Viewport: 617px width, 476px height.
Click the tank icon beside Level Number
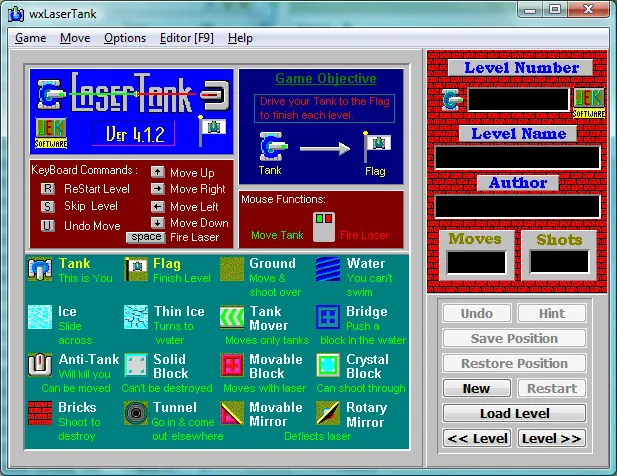pyautogui.click(x=452, y=100)
